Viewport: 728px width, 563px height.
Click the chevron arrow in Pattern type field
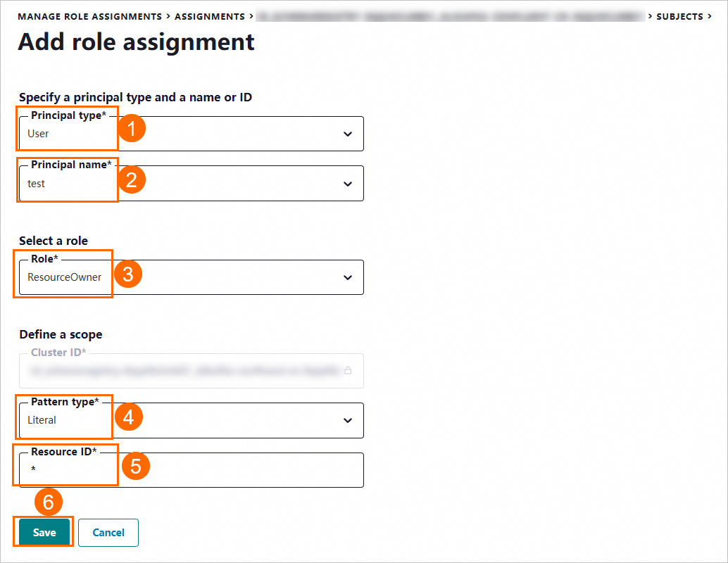coord(347,420)
